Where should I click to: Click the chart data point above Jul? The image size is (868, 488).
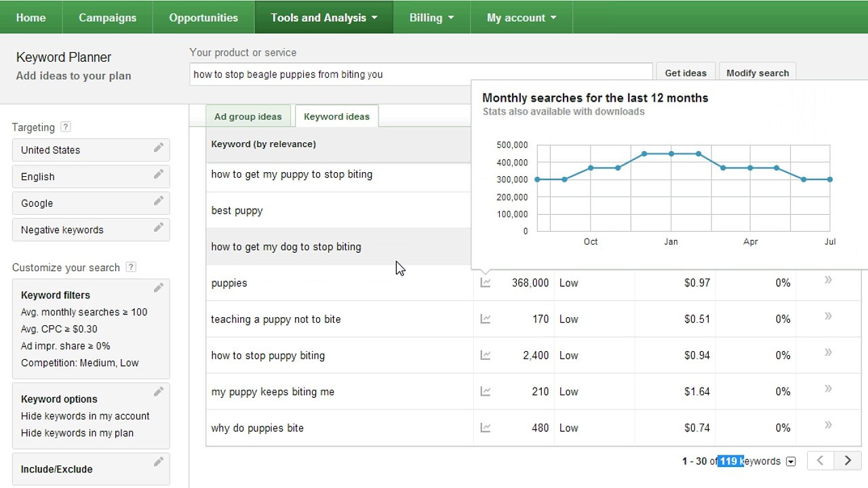(830, 180)
